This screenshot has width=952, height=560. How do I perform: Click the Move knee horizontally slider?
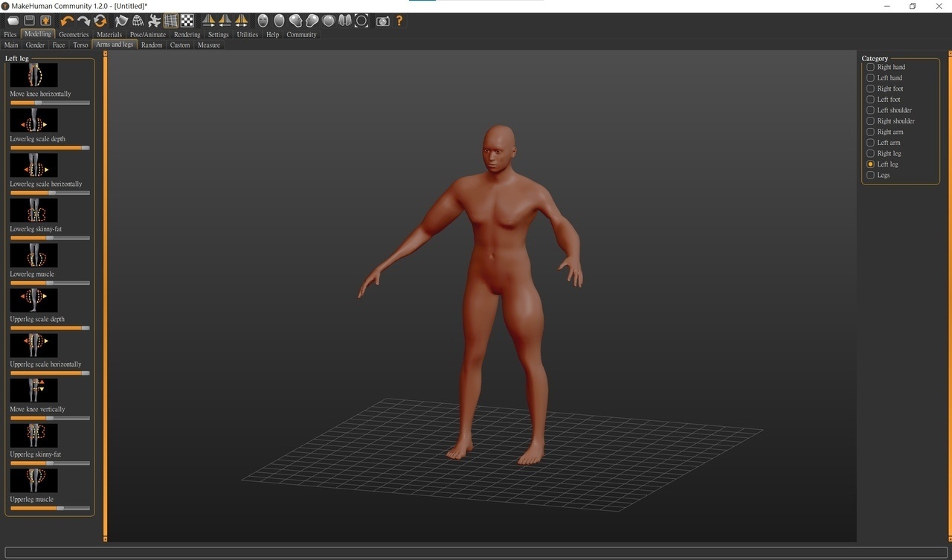pyautogui.click(x=50, y=103)
